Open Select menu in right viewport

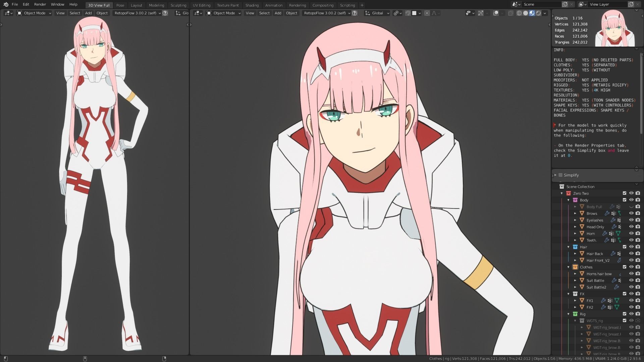tap(264, 13)
